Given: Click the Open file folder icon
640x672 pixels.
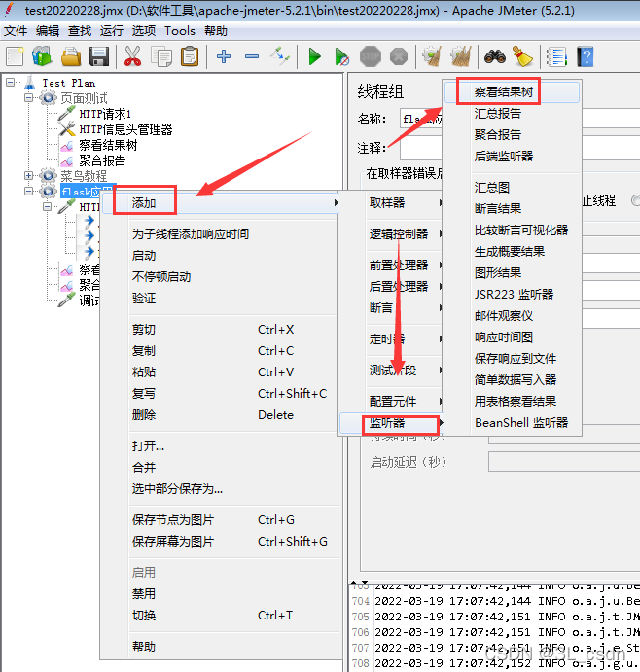Looking at the screenshot, I should 71,56.
